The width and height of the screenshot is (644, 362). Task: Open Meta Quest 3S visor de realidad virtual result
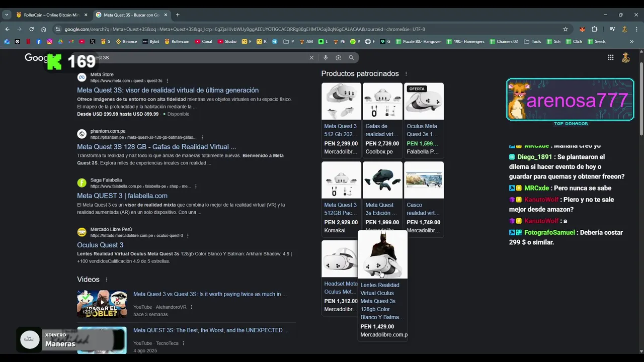(168, 90)
